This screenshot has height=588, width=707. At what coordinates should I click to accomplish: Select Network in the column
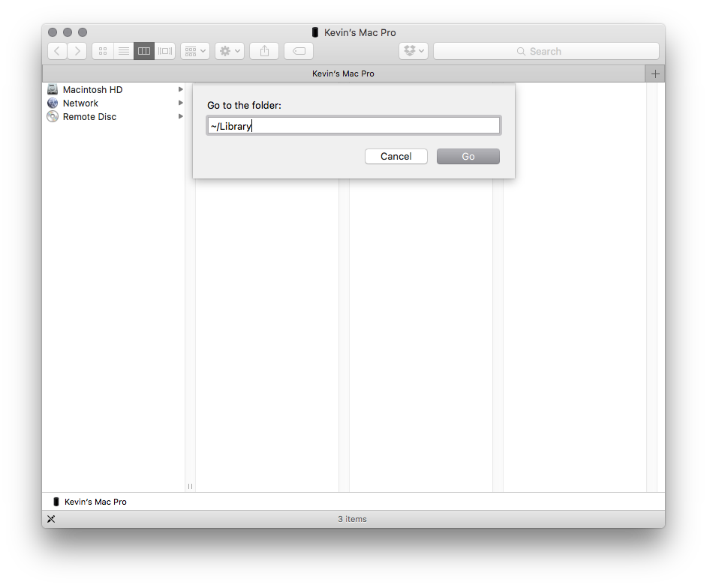point(115,103)
